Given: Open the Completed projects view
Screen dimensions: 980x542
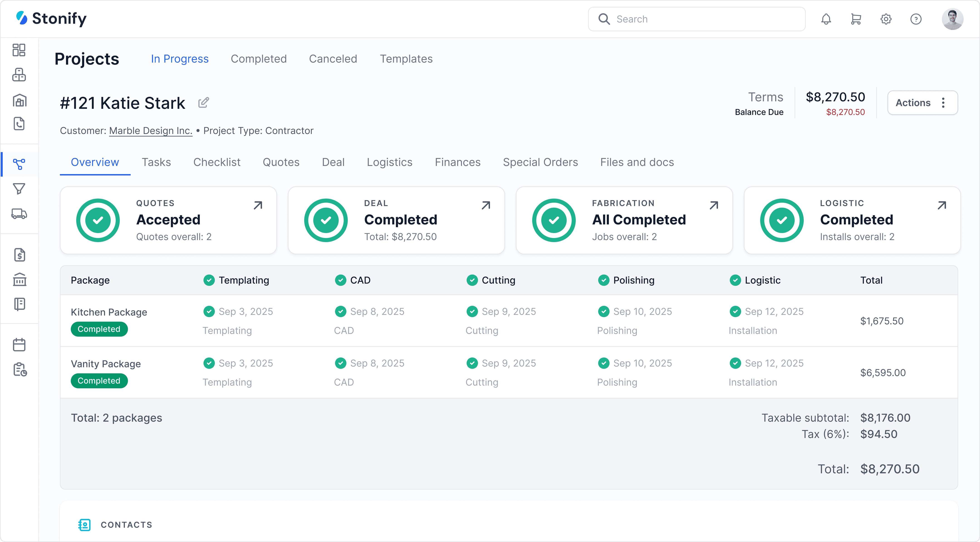Looking at the screenshot, I should (x=259, y=58).
